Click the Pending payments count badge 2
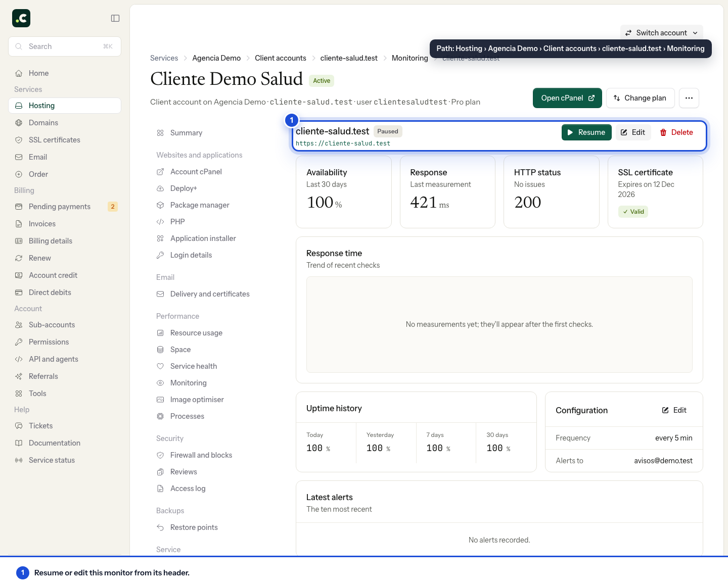The image size is (728, 588). pyautogui.click(x=113, y=207)
